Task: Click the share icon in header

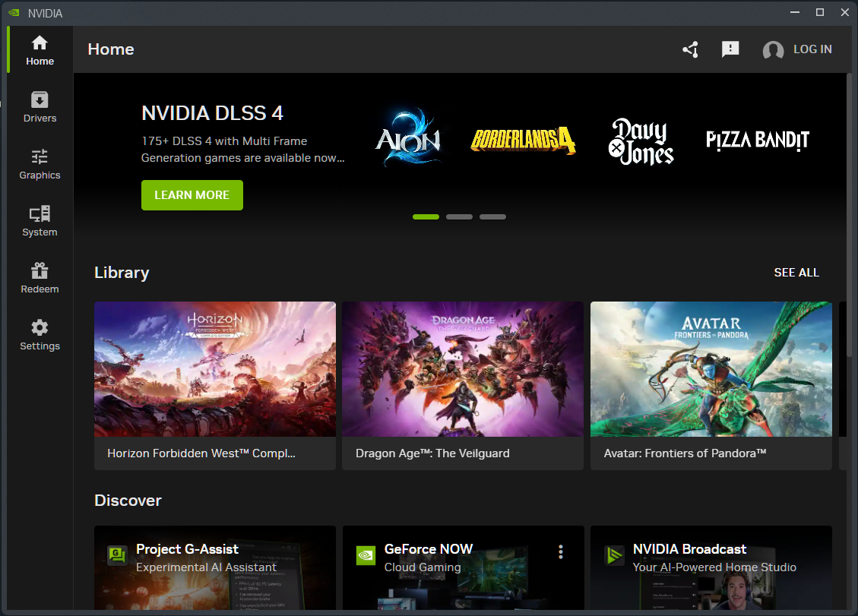Action: (691, 49)
